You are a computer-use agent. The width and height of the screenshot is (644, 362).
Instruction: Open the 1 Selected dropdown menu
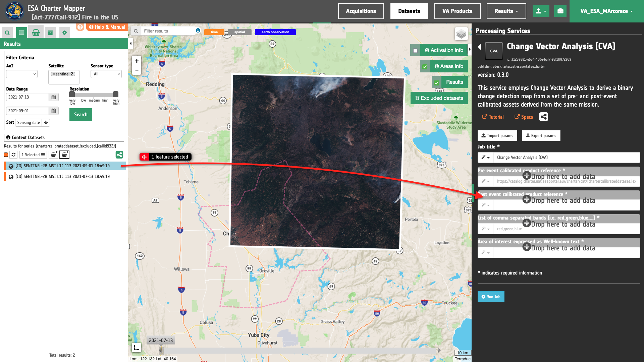(x=33, y=155)
